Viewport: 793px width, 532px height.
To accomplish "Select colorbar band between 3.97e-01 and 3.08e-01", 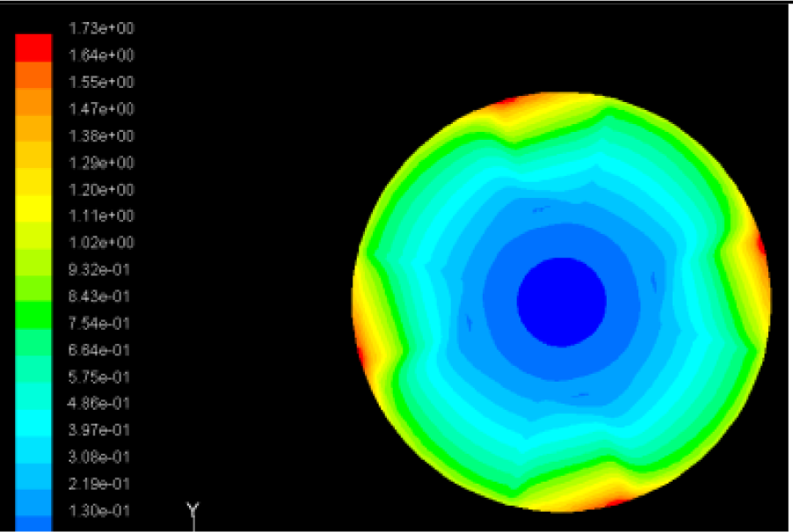I will coord(33,450).
